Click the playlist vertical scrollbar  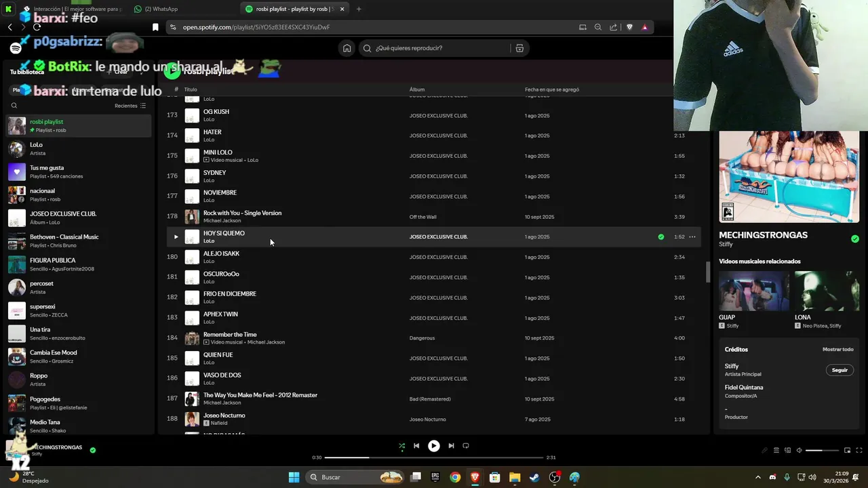707,272
